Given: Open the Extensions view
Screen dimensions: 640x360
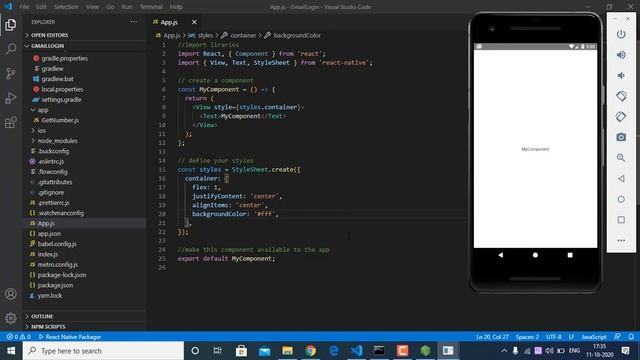Looking at the screenshot, I should coord(11,122).
